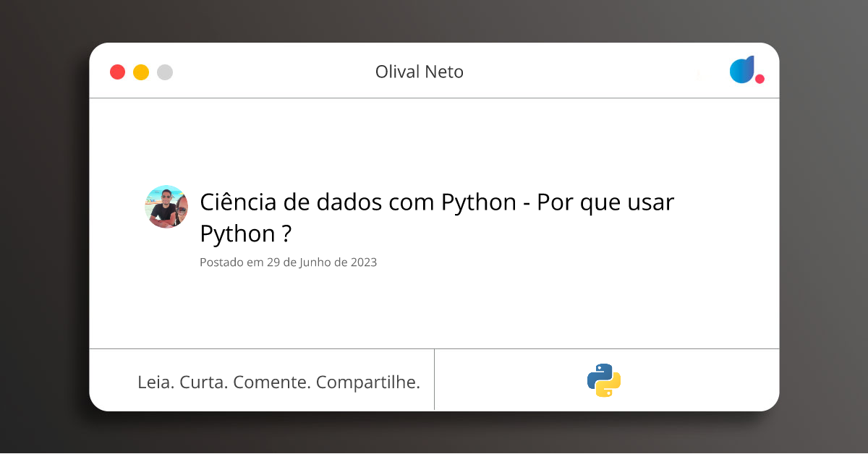Click the word "Curta." in the footer
The height and width of the screenshot is (454, 868).
pos(203,382)
